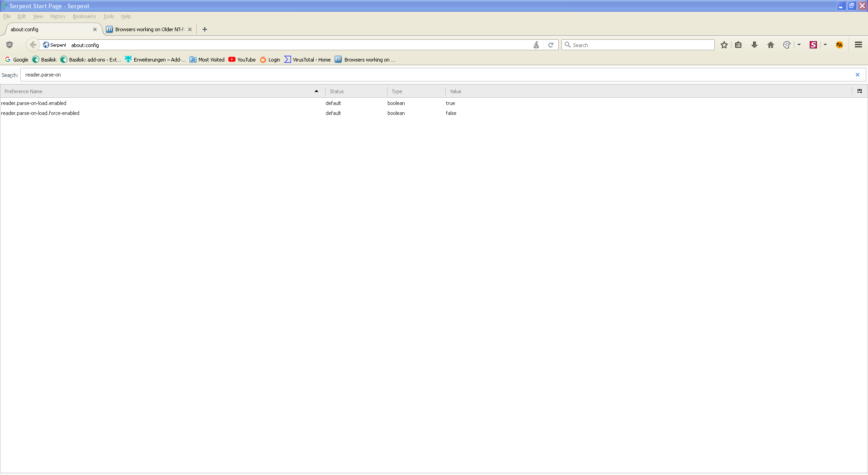Click the orange translate icon
This screenshot has height=475, width=868.
(840, 45)
